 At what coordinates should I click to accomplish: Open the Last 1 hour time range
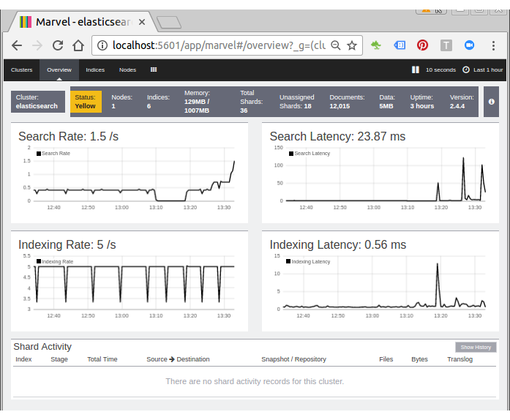click(x=488, y=70)
